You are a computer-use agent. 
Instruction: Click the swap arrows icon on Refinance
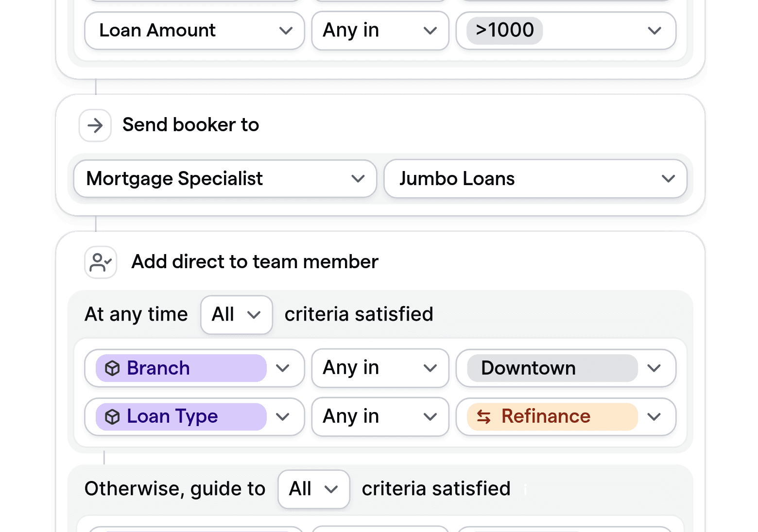pos(483,417)
